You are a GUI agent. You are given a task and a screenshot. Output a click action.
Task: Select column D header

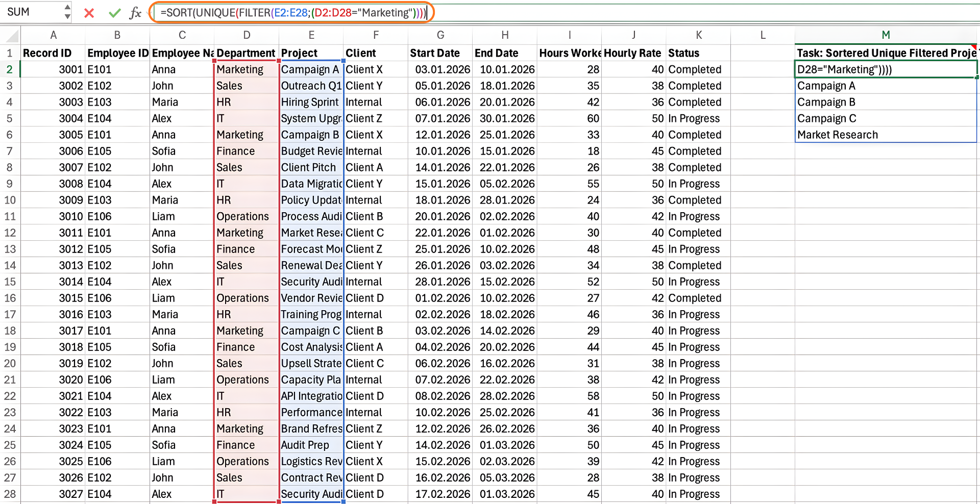pyautogui.click(x=247, y=35)
